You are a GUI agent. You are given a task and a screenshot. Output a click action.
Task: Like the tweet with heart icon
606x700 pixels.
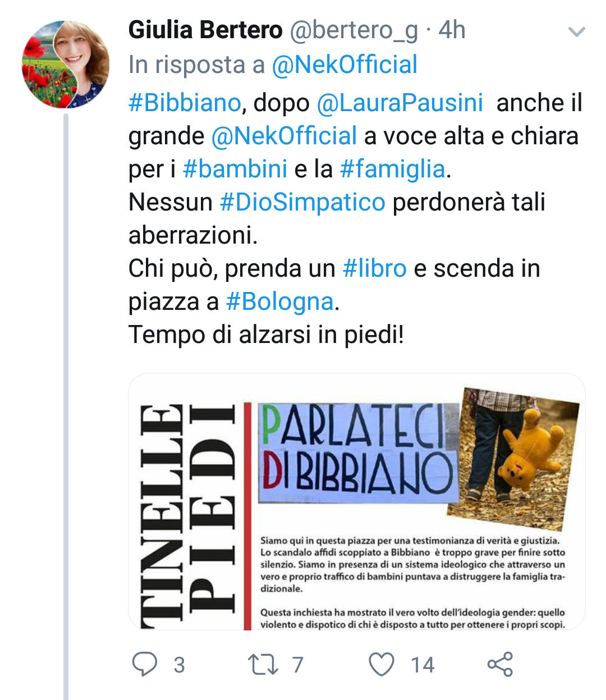pos(382,665)
